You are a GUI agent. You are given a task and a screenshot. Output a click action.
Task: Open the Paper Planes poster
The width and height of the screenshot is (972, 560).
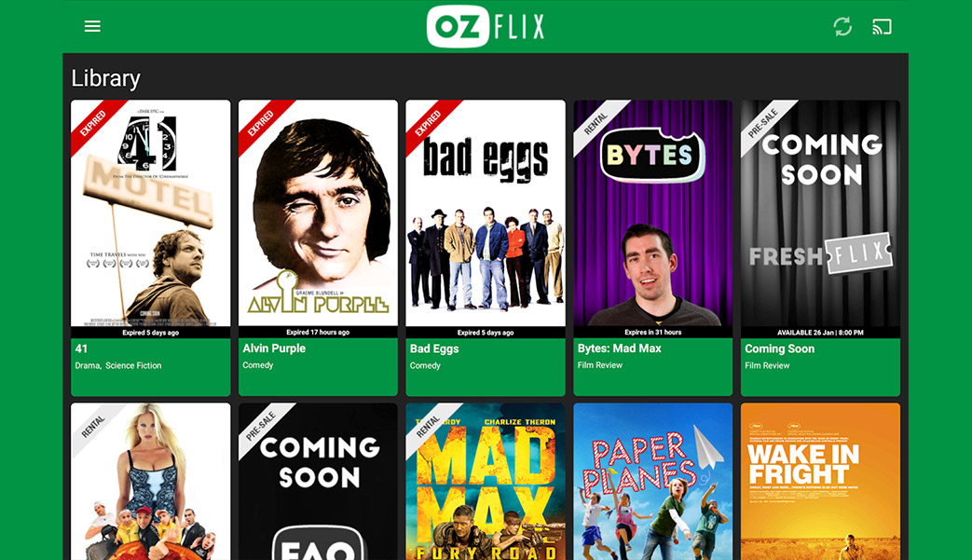(x=652, y=482)
